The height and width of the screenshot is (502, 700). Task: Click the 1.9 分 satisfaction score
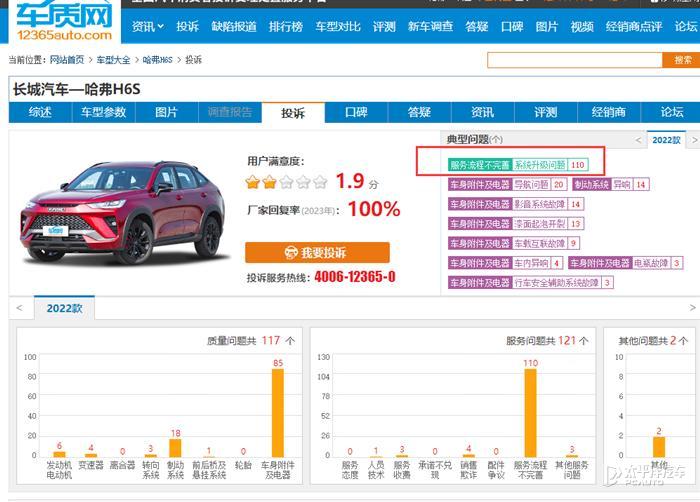coord(357,181)
